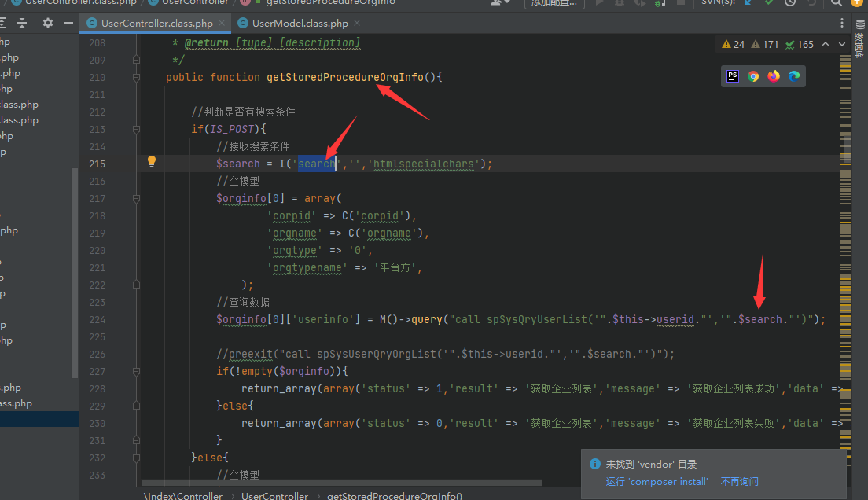The height and width of the screenshot is (500, 868).
Task: Click 'htmlspecialchars' string on line 215
Action: pos(424,164)
